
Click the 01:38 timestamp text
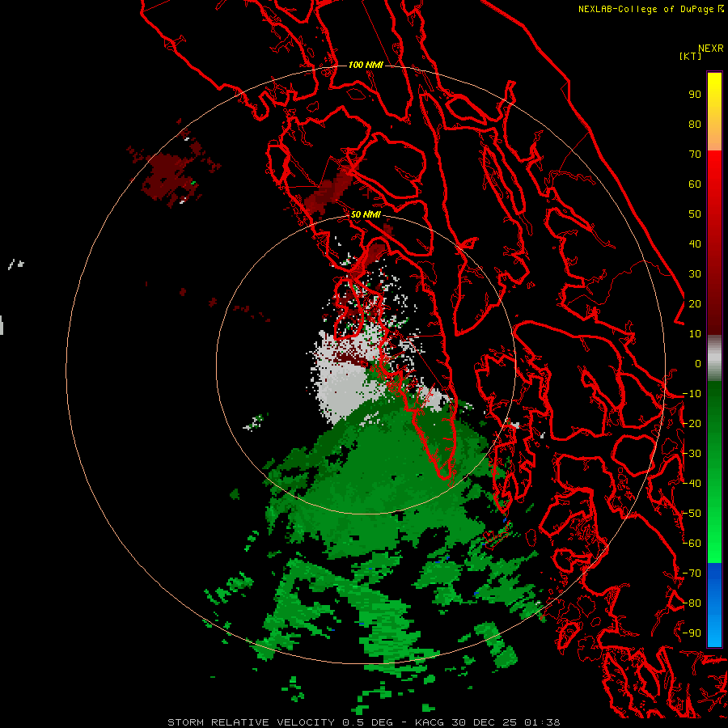(x=542, y=722)
